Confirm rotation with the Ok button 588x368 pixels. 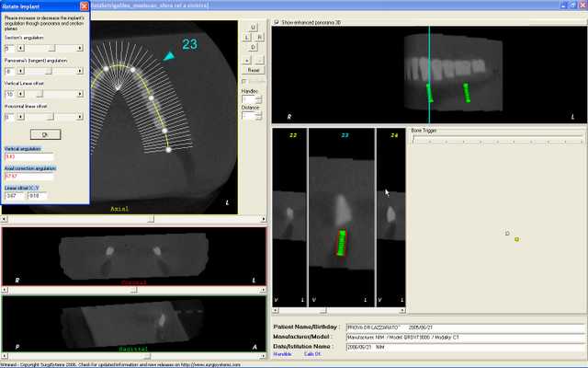[45, 134]
